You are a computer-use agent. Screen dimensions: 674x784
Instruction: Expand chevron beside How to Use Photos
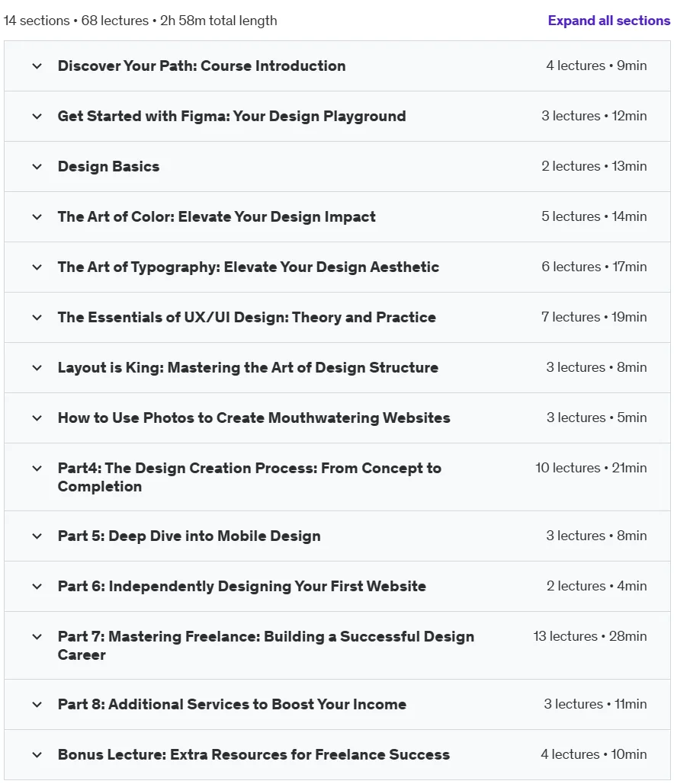37,418
